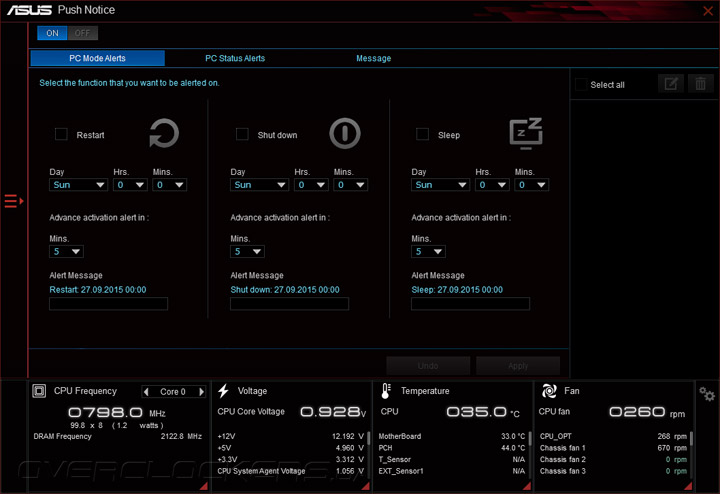The height and width of the screenshot is (494, 720).
Task: Click the +12V voltage row
Action: point(290,436)
